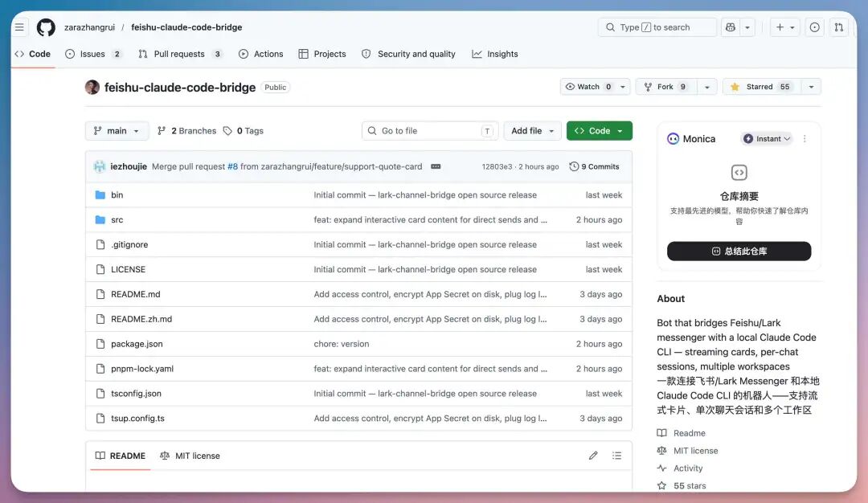Click the Monica logo icon
Image resolution: width=868 pixels, height=503 pixels.
click(674, 139)
